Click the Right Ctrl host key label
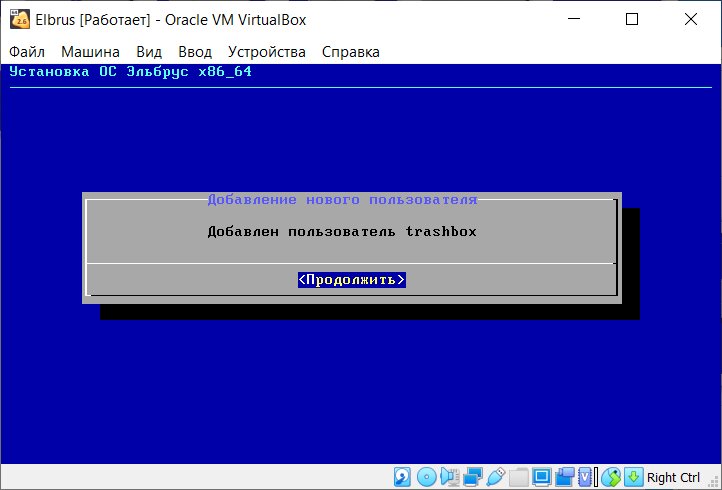This screenshot has height=490, width=722. pyautogui.click(x=673, y=477)
